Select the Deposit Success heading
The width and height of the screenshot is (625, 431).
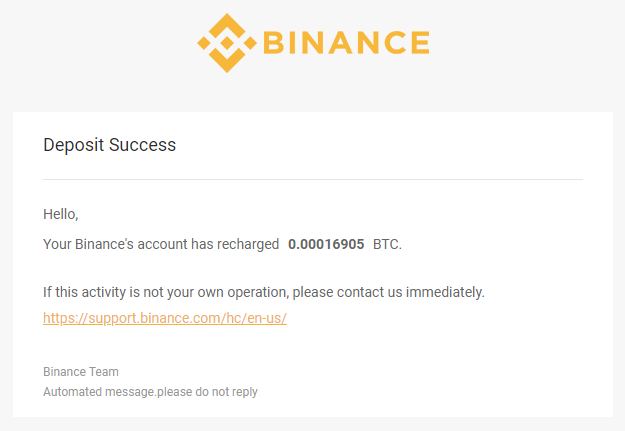click(x=109, y=145)
